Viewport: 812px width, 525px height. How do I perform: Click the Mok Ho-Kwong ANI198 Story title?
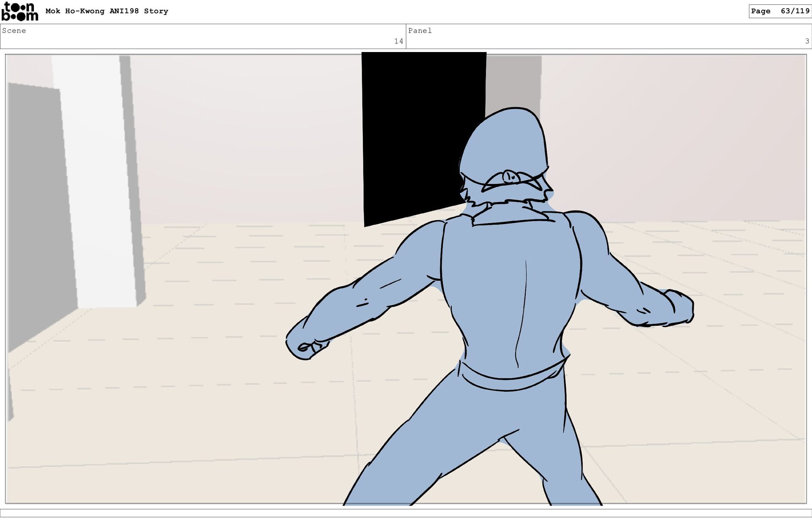click(107, 11)
